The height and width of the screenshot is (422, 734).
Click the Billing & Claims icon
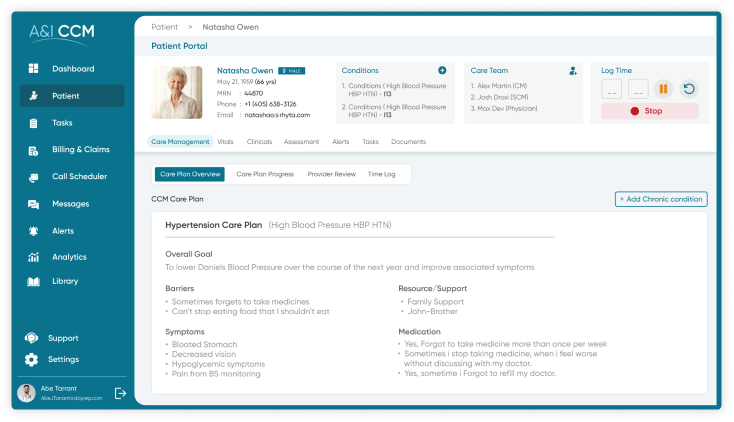coord(33,151)
